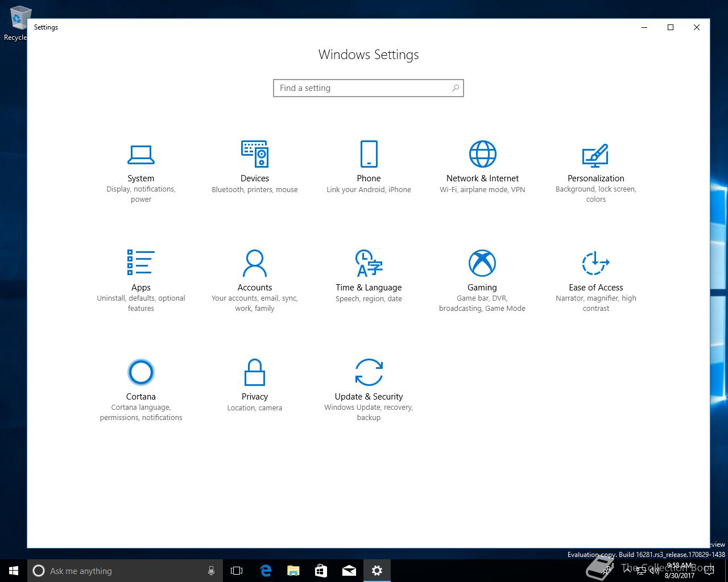Click the Find a setting search box
The height and width of the screenshot is (582, 728).
point(369,88)
